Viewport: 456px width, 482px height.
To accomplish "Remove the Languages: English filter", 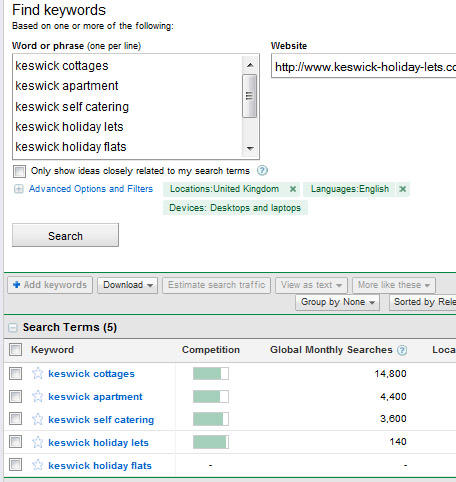I will (x=403, y=189).
